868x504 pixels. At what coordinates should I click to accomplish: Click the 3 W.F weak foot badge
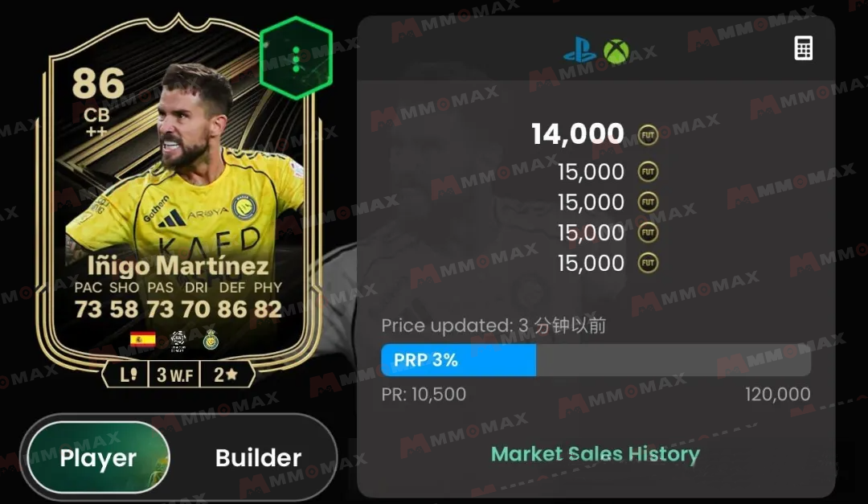pyautogui.click(x=174, y=375)
